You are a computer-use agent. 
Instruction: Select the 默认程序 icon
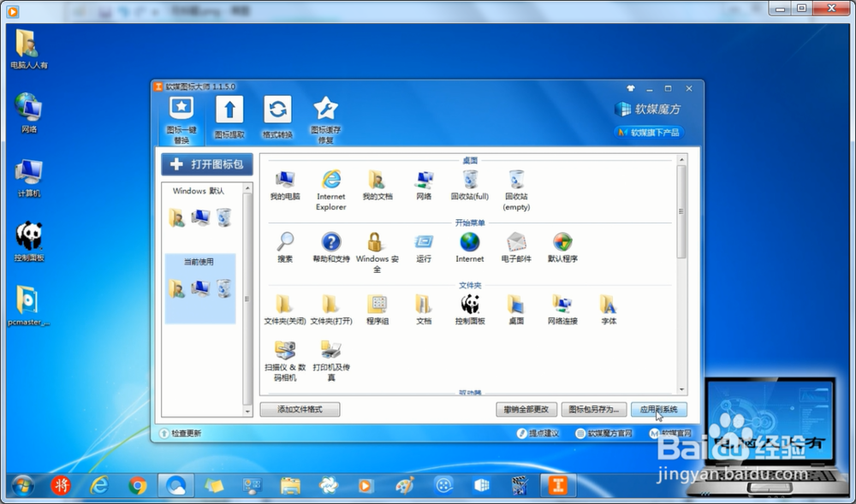tap(562, 247)
